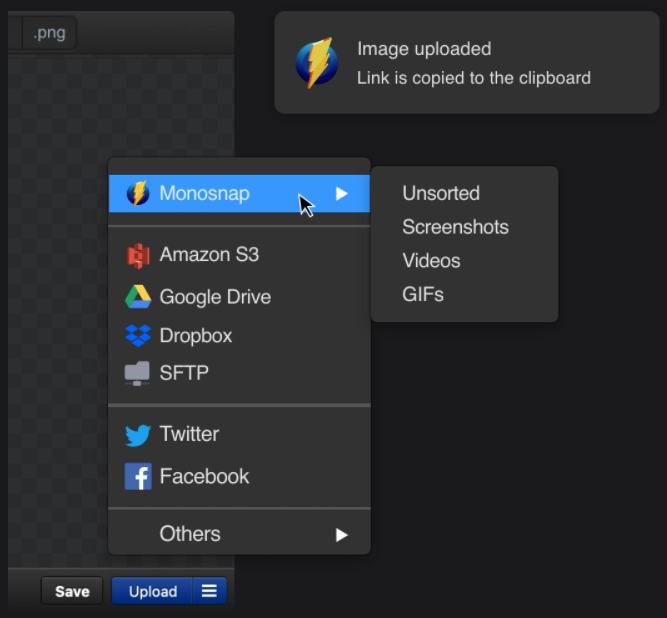Click the Google Drive triangle icon

point(138,296)
